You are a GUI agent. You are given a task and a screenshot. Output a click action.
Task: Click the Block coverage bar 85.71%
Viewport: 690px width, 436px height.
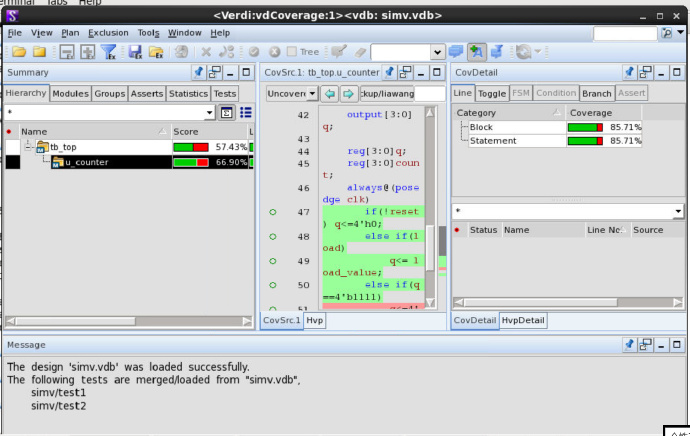[585, 128]
